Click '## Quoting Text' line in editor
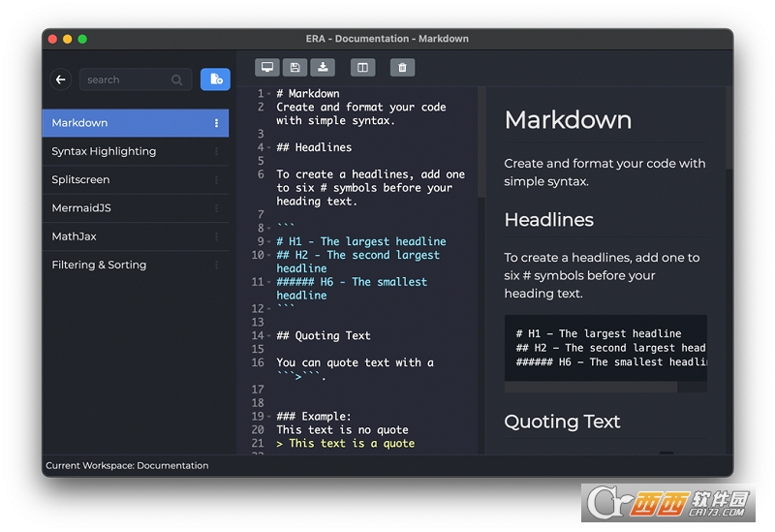Screen dimensions: 775x532 pyautogui.click(x=324, y=335)
